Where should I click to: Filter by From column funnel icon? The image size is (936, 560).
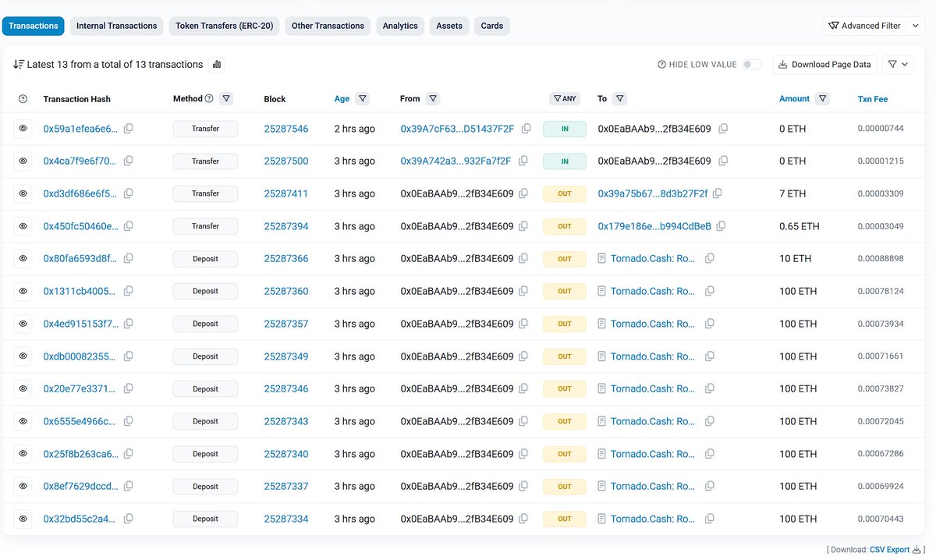coord(433,98)
